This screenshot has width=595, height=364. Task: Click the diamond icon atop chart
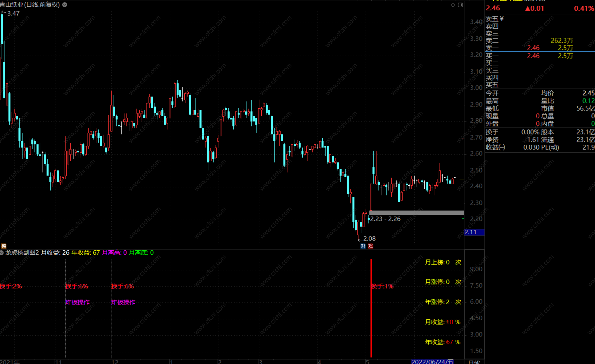coord(453,5)
